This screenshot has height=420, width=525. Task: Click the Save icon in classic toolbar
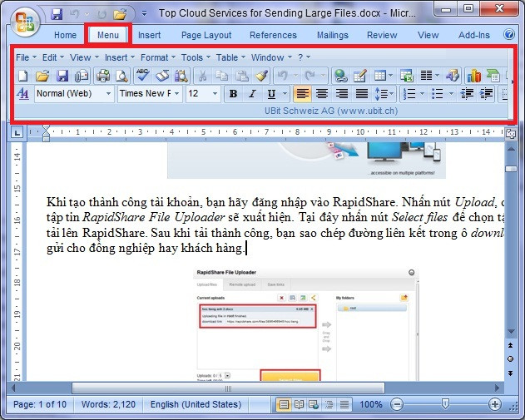[x=62, y=76]
